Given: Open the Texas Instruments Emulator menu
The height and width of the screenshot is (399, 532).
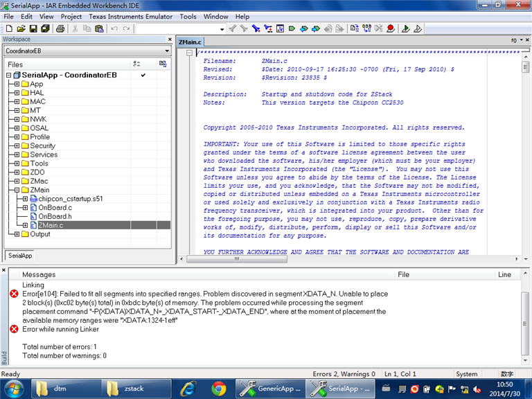Looking at the screenshot, I should coord(131,17).
